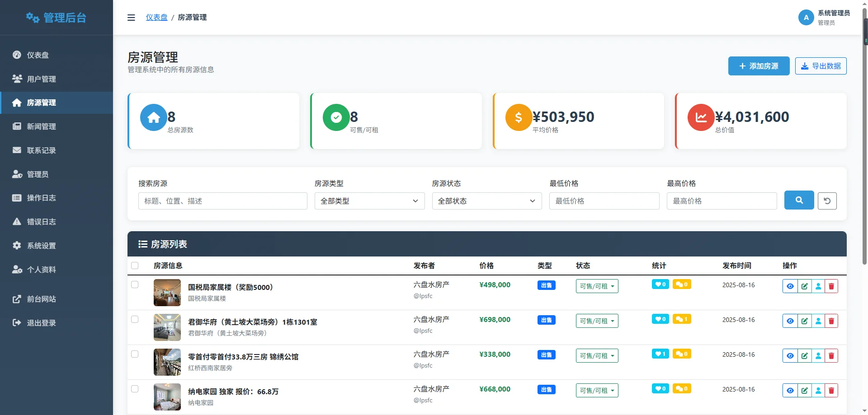868x415 pixels.
Task: Open the 全部类型 dropdown
Action: coord(369,201)
